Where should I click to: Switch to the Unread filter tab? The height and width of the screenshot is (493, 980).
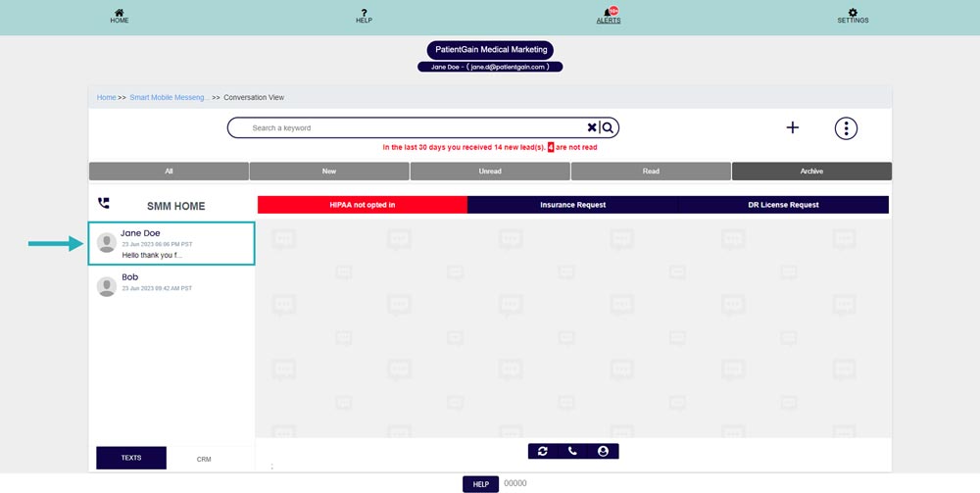coord(490,172)
